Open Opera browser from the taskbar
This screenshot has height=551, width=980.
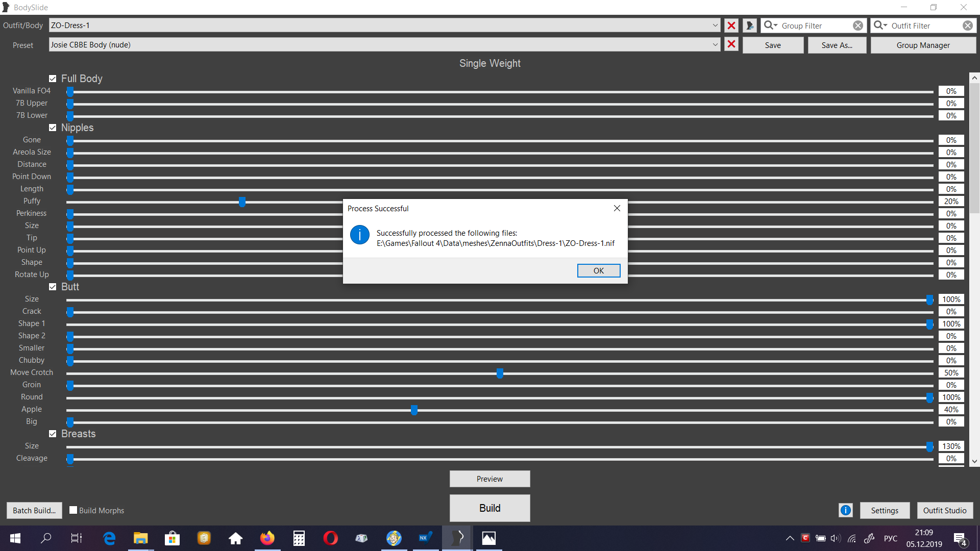point(330,538)
